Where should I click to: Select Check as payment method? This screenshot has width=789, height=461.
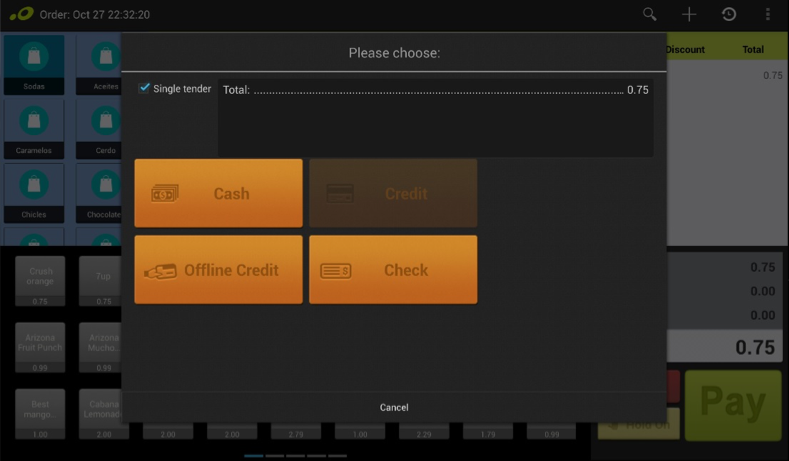[x=393, y=270]
